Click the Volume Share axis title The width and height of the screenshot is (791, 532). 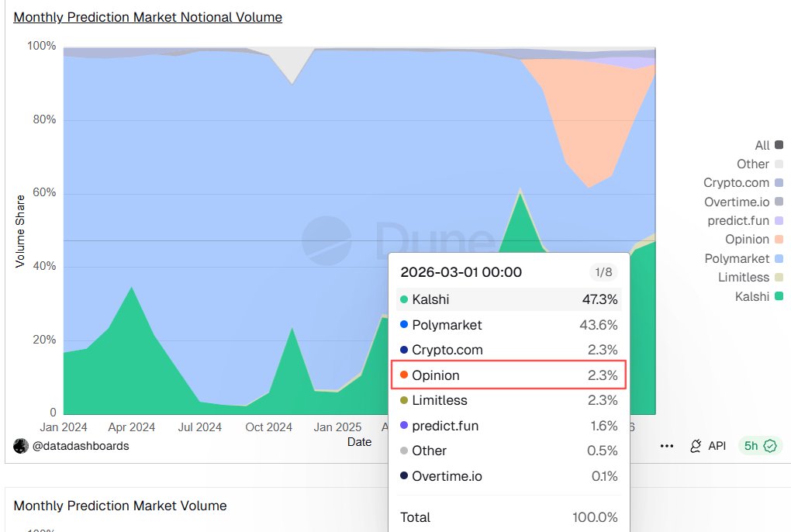pyautogui.click(x=20, y=231)
